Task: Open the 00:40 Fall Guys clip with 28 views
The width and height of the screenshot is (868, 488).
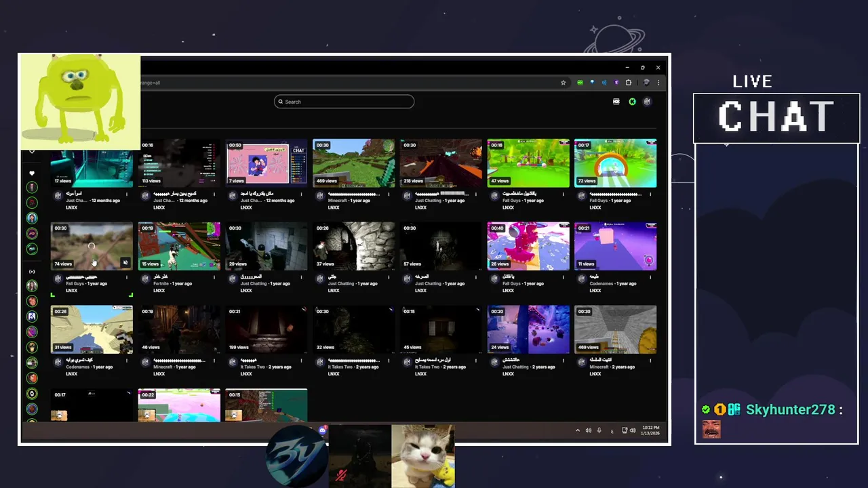Action: tap(528, 247)
